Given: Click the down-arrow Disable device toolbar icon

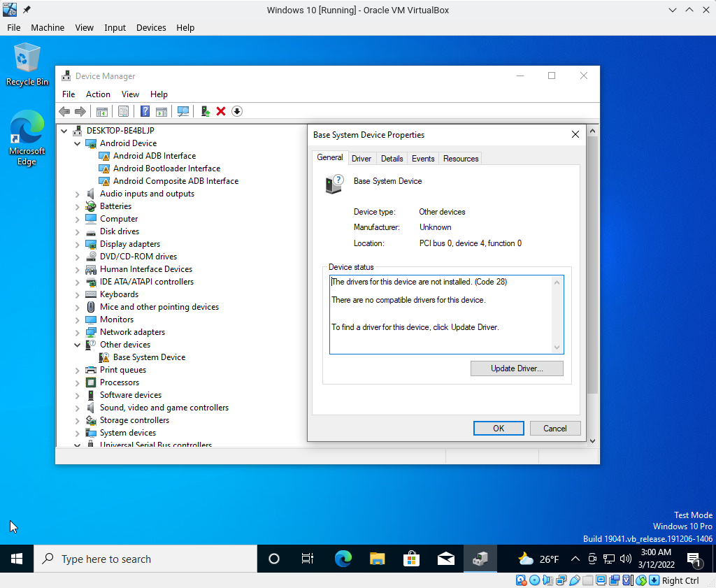Looking at the screenshot, I should [x=237, y=111].
